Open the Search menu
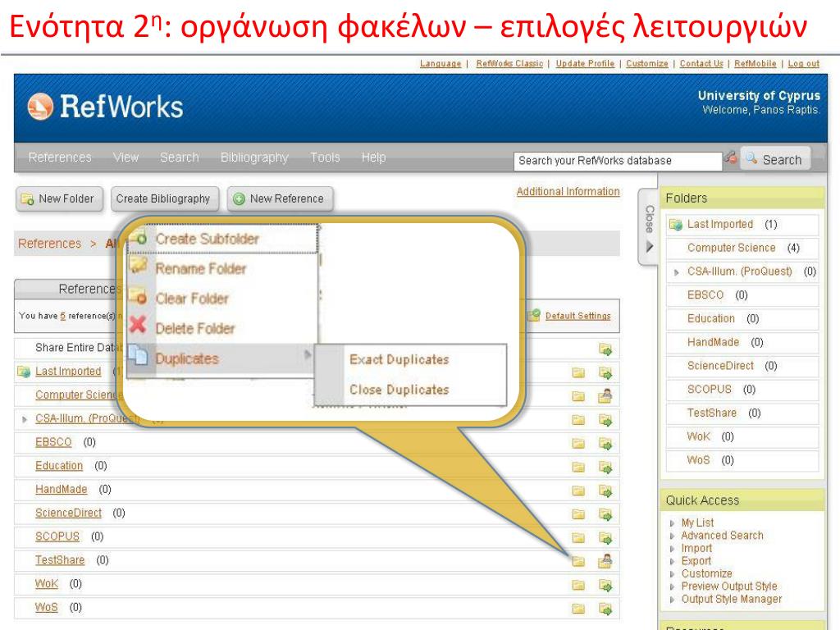 click(180, 157)
